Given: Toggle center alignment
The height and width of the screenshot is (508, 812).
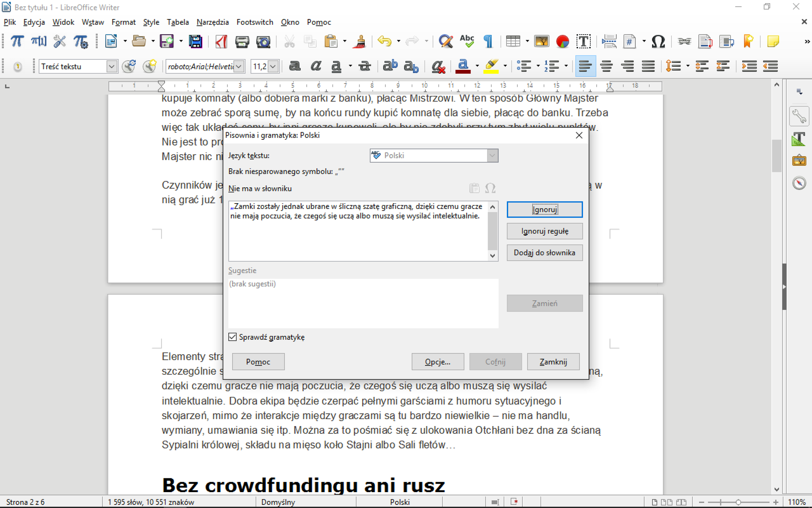Looking at the screenshot, I should coord(607,66).
